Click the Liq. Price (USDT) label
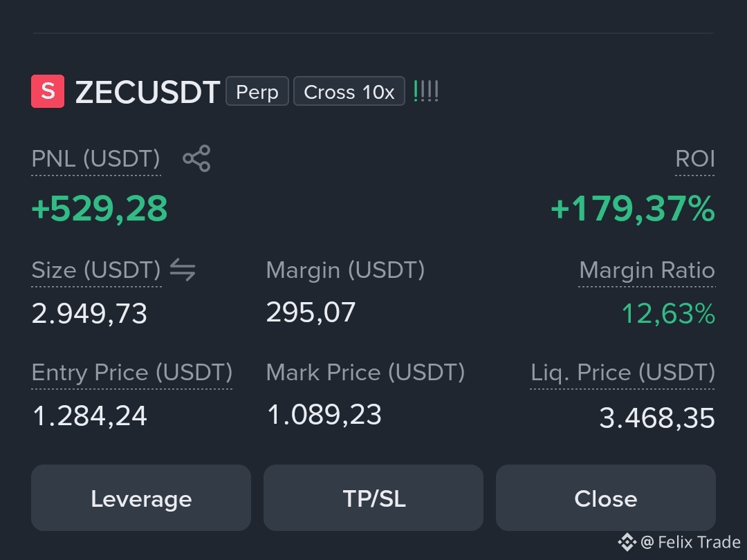This screenshot has width=747, height=560. pyautogui.click(x=622, y=373)
